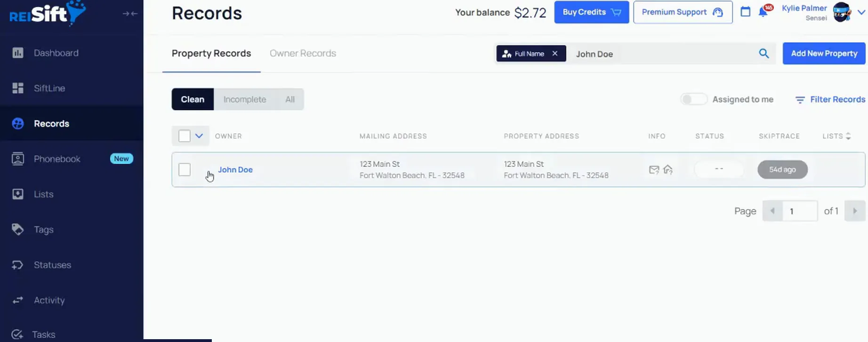The height and width of the screenshot is (342, 868).
Task: Select the Clean records filter tab
Action: pos(193,99)
